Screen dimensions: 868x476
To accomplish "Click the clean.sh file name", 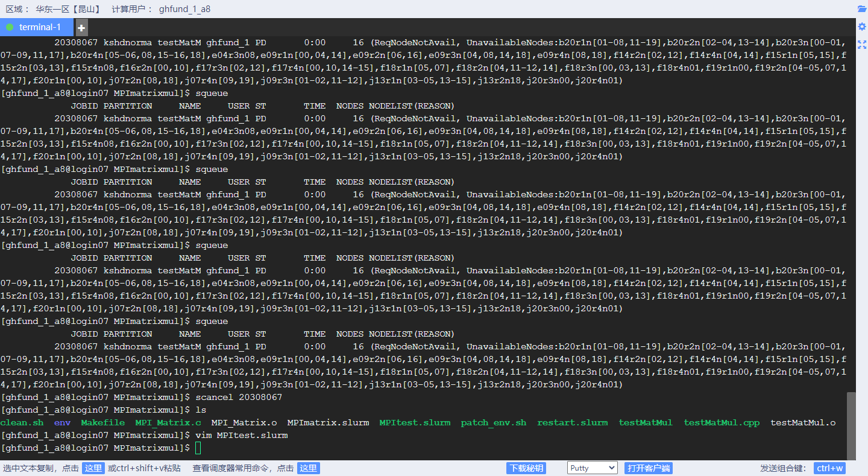I will click(22, 422).
